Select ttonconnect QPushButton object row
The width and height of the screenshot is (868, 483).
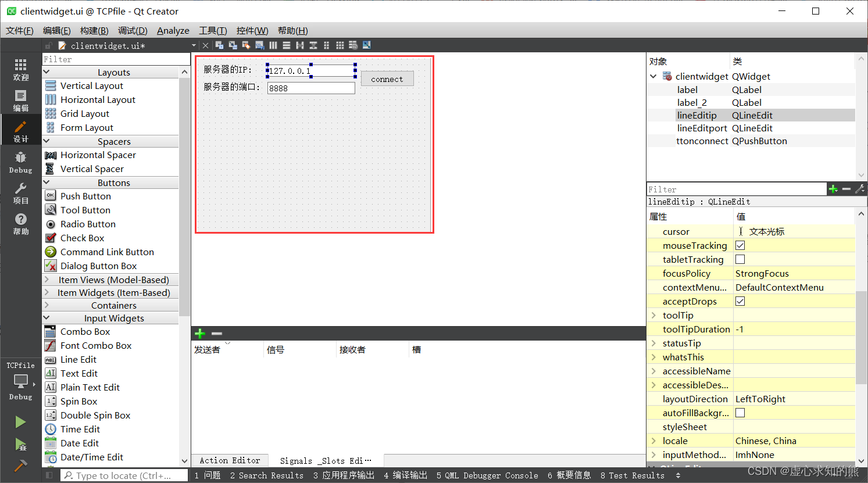tap(751, 141)
